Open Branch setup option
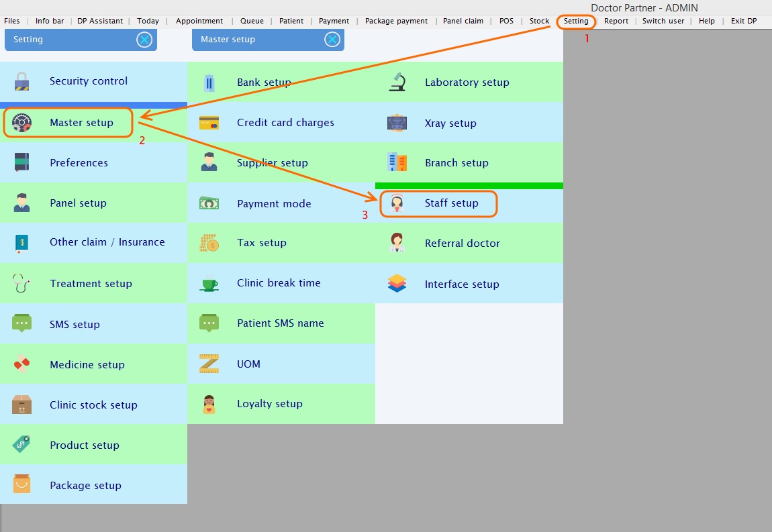This screenshot has width=772, height=532. [456, 163]
